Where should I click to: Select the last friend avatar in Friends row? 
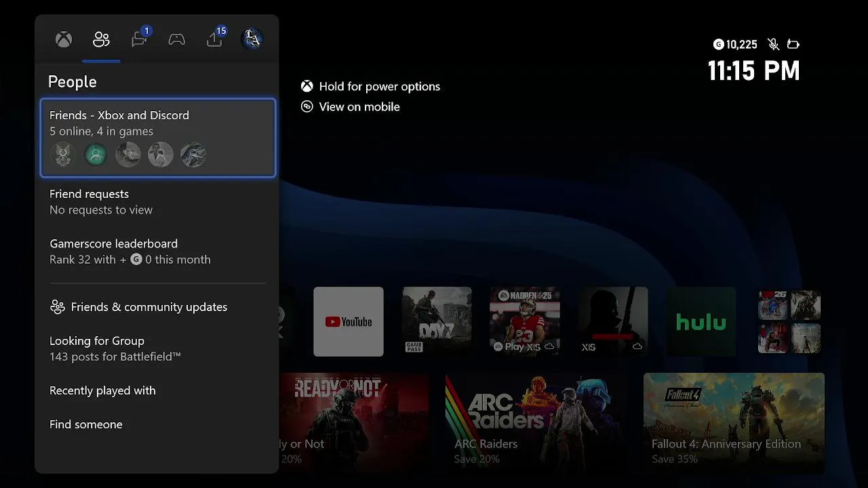[193, 155]
